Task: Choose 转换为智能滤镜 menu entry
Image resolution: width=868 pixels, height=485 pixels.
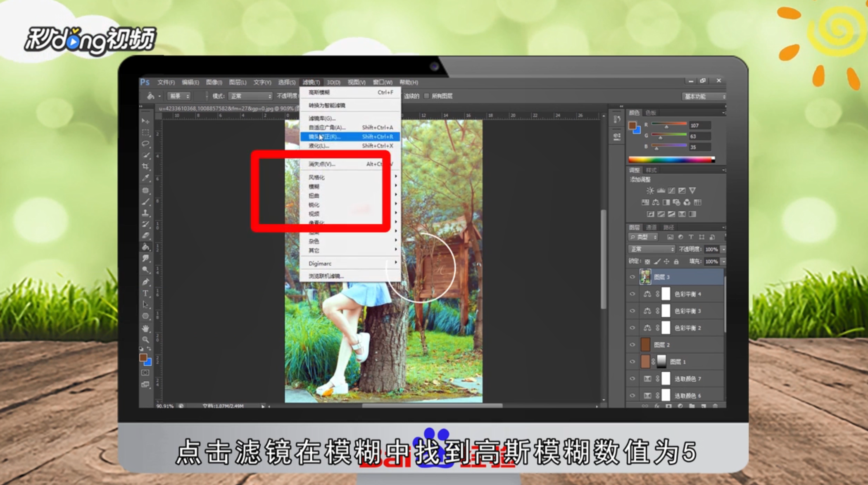Action: 350,105
